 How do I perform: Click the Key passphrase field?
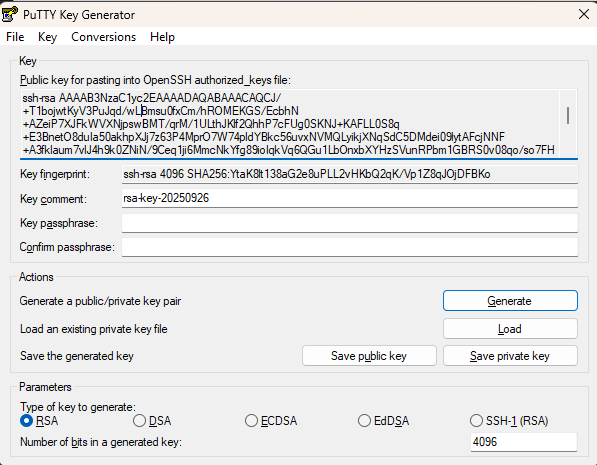(x=350, y=223)
